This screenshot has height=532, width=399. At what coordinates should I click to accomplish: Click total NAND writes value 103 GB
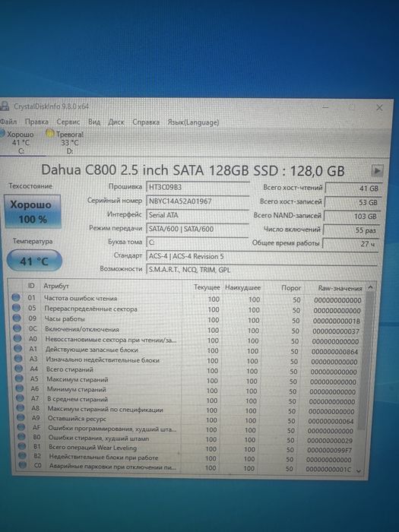[x=352, y=216]
